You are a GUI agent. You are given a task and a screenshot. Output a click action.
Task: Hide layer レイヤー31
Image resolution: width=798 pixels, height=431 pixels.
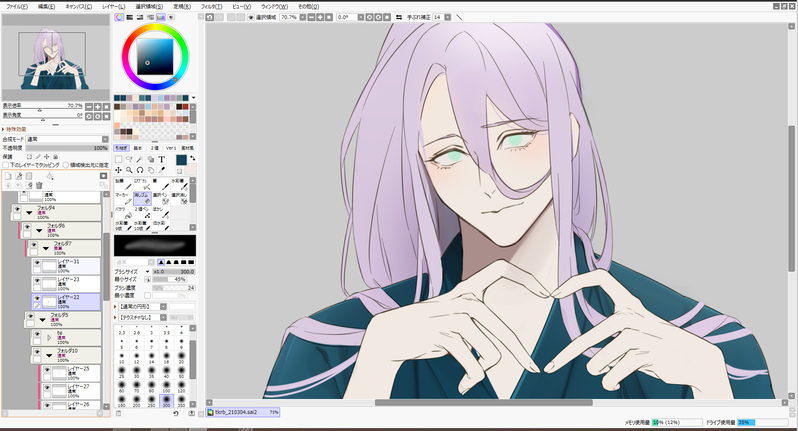click(x=37, y=263)
